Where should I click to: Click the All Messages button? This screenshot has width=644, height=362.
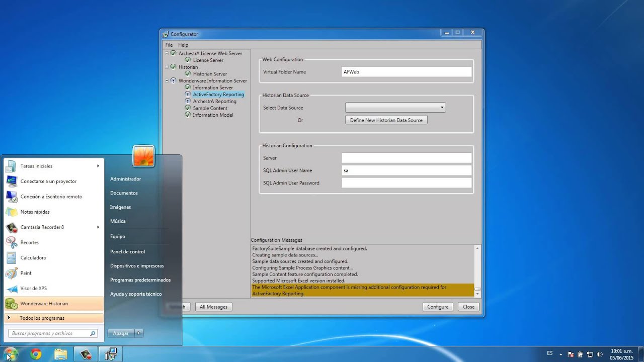pos(213,307)
